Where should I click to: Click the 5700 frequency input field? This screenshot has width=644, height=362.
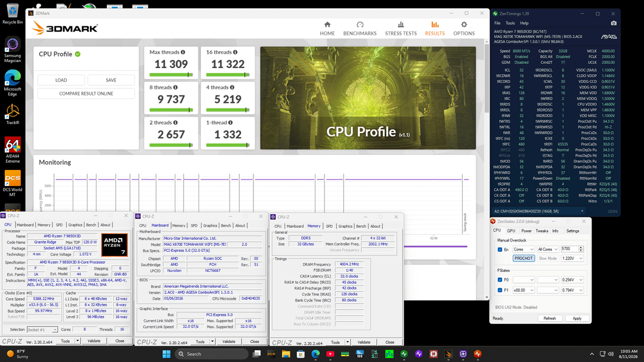[x=569, y=249]
